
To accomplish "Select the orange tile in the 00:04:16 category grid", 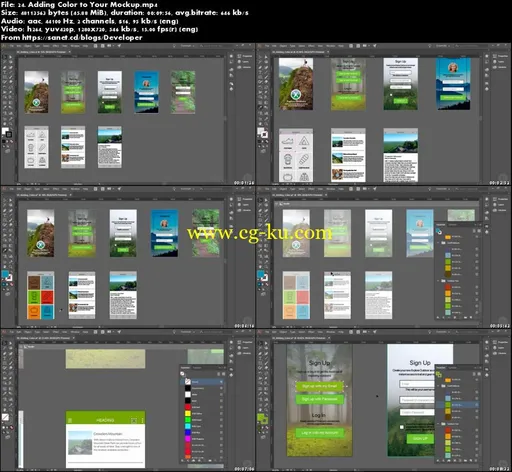I will [34, 312].
